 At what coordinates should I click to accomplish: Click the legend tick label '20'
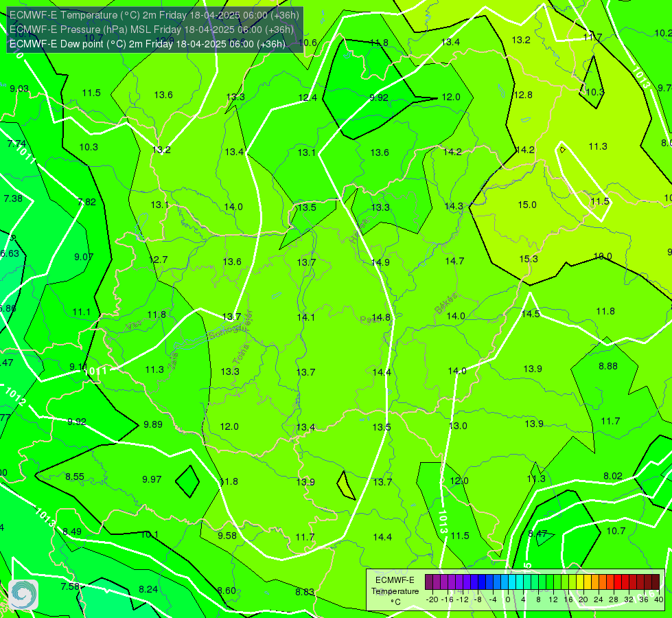pos(583,599)
